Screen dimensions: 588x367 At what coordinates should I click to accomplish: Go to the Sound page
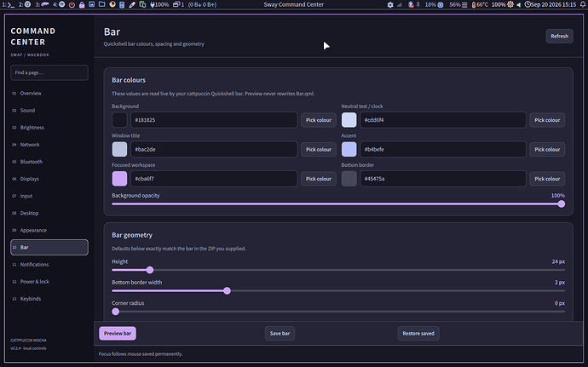(x=49, y=111)
